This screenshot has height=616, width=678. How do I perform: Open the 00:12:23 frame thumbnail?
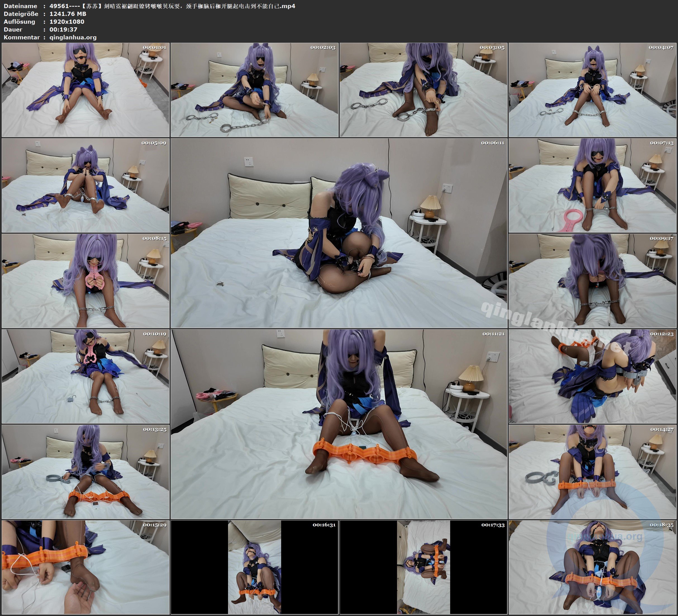592,376
